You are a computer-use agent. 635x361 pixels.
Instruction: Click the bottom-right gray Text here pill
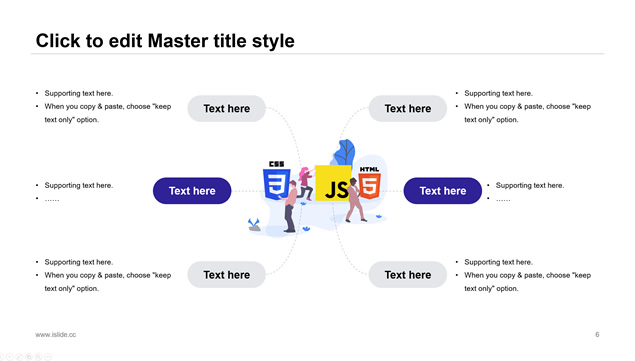pyautogui.click(x=407, y=275)
